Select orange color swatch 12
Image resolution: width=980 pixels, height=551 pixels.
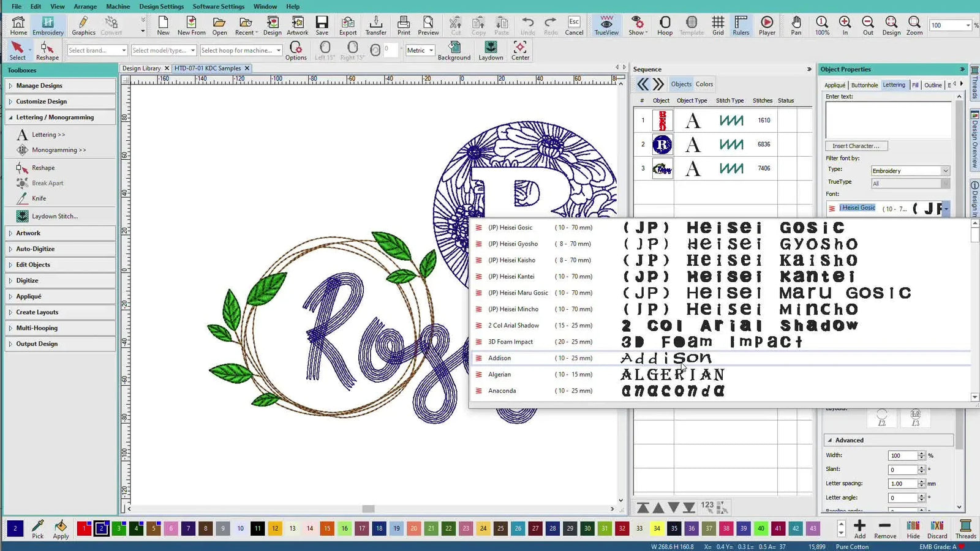tap(275, 528)
